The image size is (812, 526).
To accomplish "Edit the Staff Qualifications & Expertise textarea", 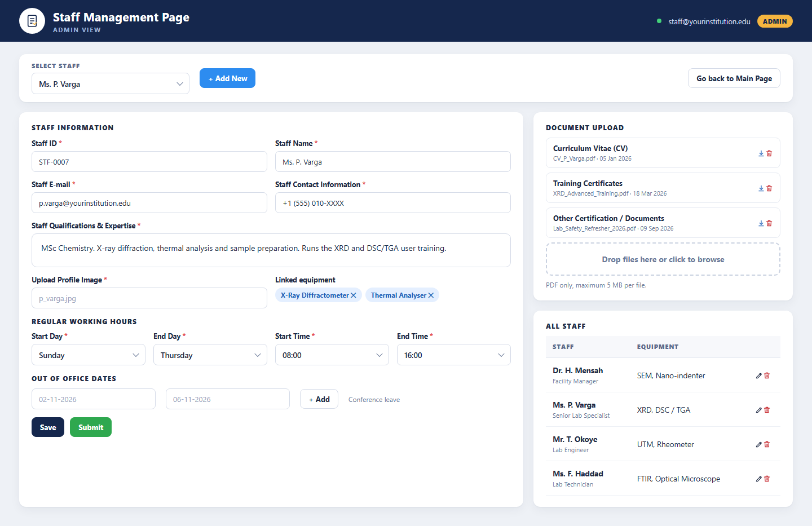I will click(x=271, y=250).
